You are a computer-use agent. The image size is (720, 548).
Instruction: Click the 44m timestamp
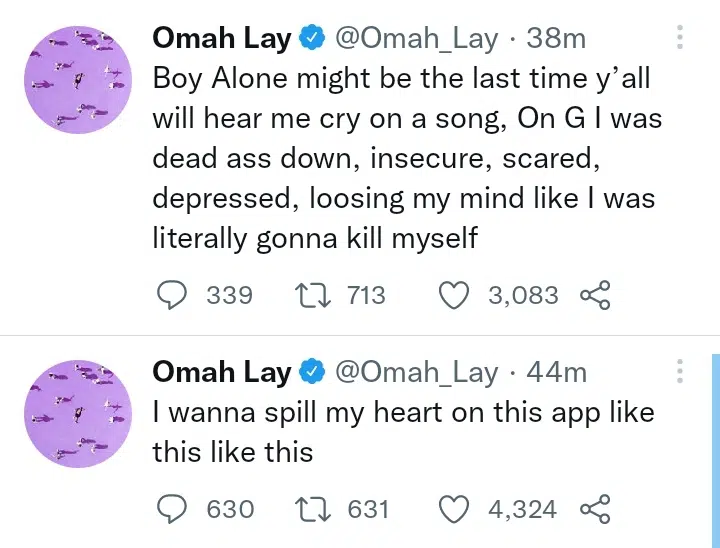pos(556,372)
